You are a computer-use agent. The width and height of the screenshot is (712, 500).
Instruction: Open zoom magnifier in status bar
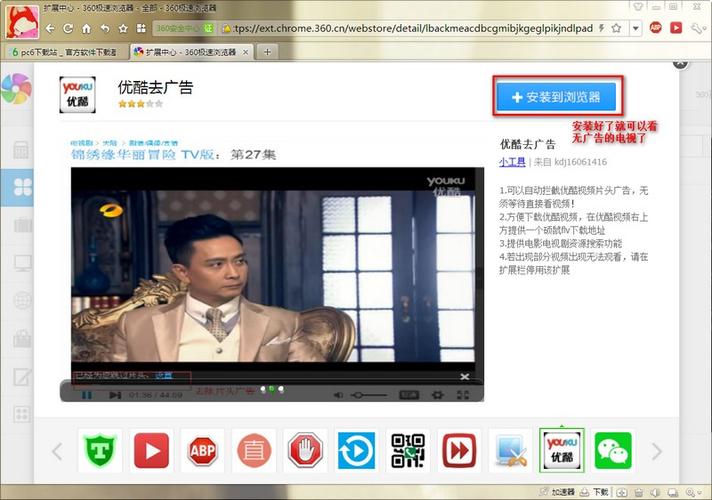(x=692, y=492)
